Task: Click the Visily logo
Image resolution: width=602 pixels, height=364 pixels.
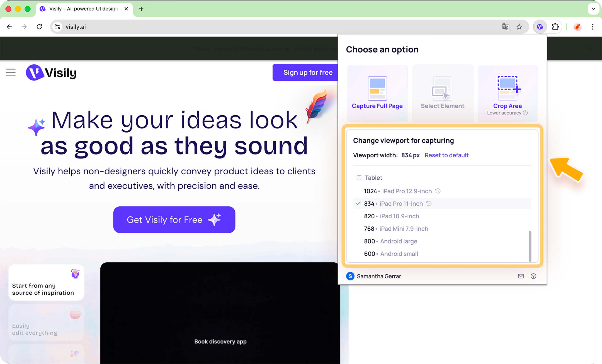Action: click(x=51, y=73)
